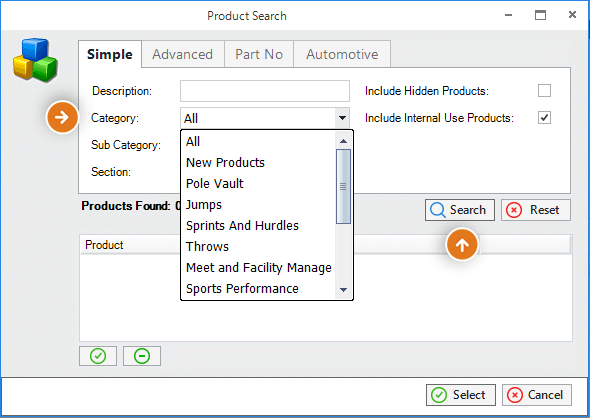Screen dimensions: 590x418
Task: Collapse the Category dropdown arrow
Action: click(x=342, y=118)
